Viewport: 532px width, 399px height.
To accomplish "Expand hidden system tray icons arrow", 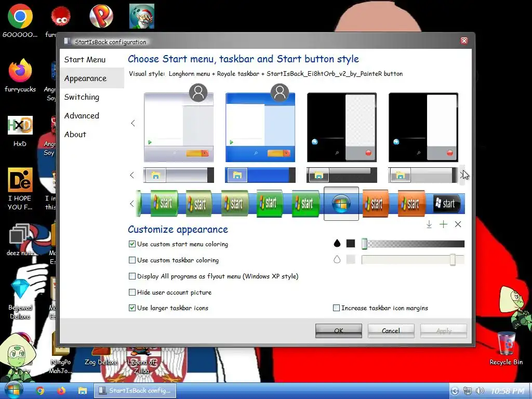I will (x=455, y=391).
